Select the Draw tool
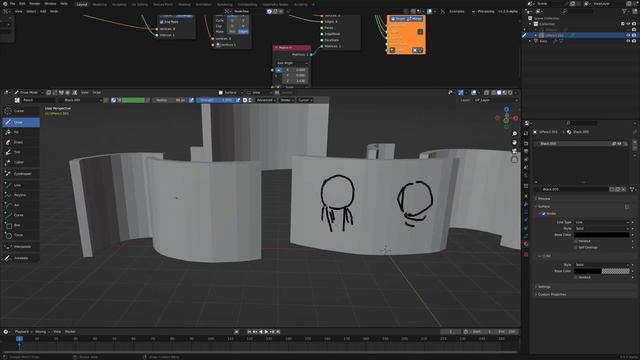The image size is (640, 360). [x=21, y=122]
